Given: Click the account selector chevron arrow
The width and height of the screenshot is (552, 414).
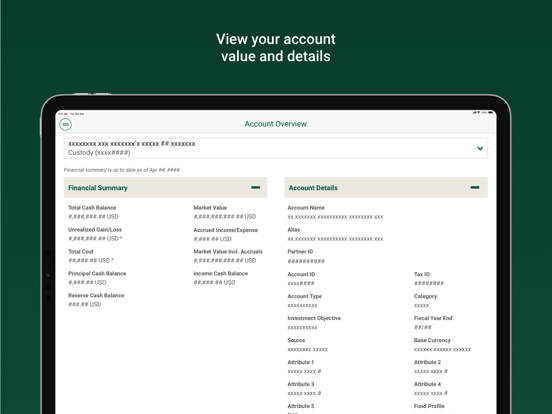Looking at the screenshot, I should [x=480, y=148].
